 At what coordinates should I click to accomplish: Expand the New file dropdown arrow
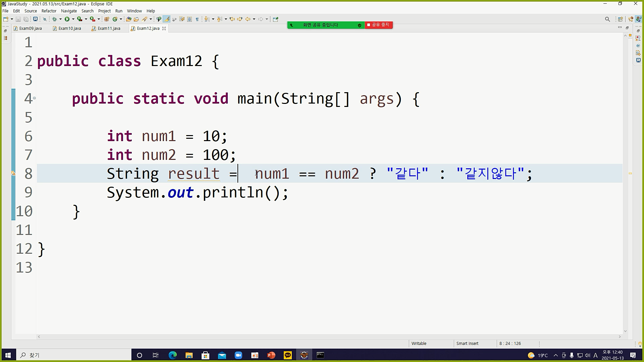[x=12, y=19]
